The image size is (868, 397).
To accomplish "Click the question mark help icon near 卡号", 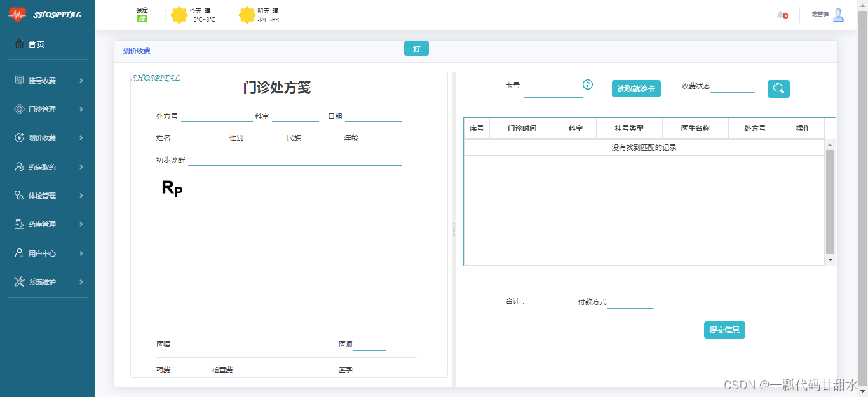I will point(588,83).
